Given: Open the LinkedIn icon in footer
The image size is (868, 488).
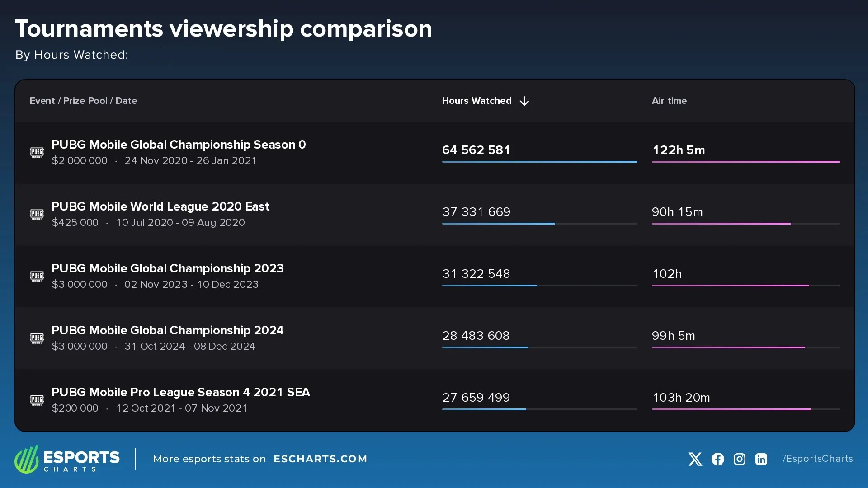Looking at the screenshot, I should tap(761, 459).
